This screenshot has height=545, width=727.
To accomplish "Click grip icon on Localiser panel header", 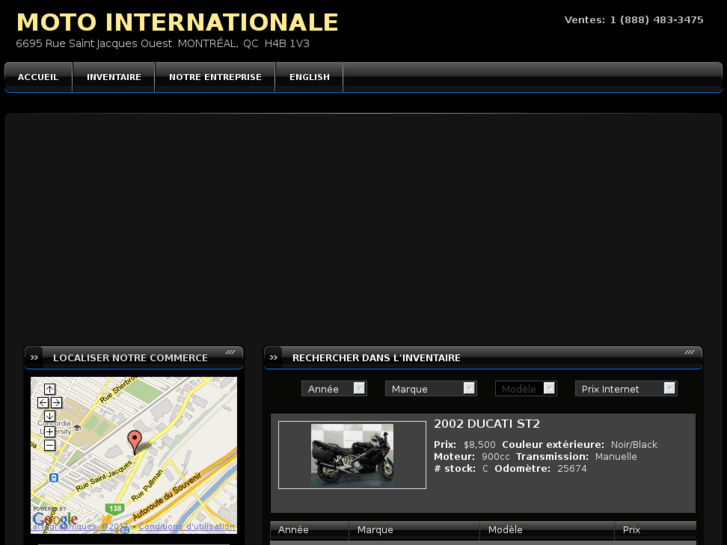I will click(x=230, y=352).
